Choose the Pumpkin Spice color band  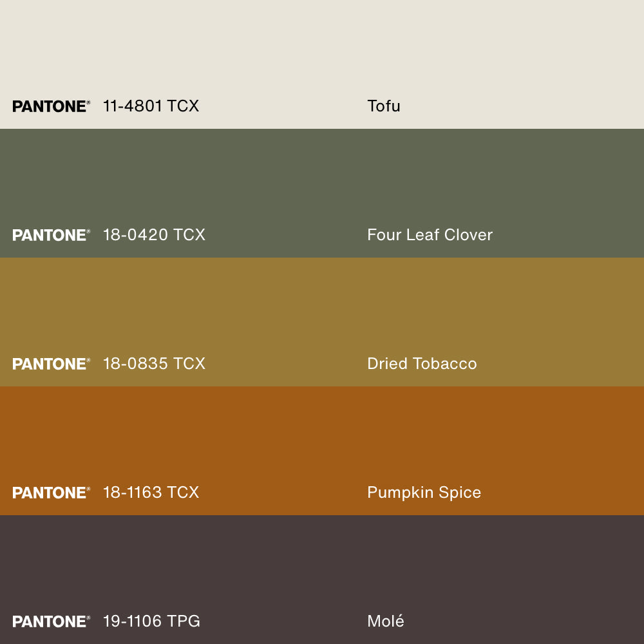click(x=322, y=451)
